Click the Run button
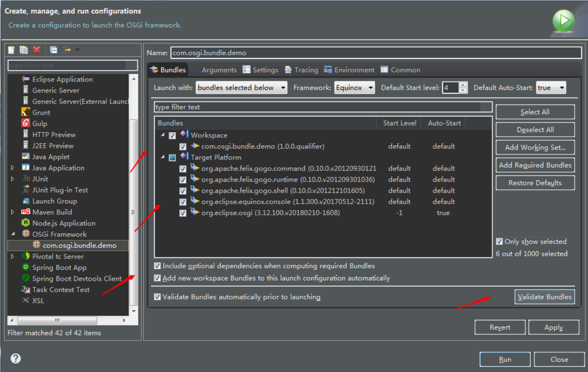The image size is (588, 372). (x=505, y=359)
